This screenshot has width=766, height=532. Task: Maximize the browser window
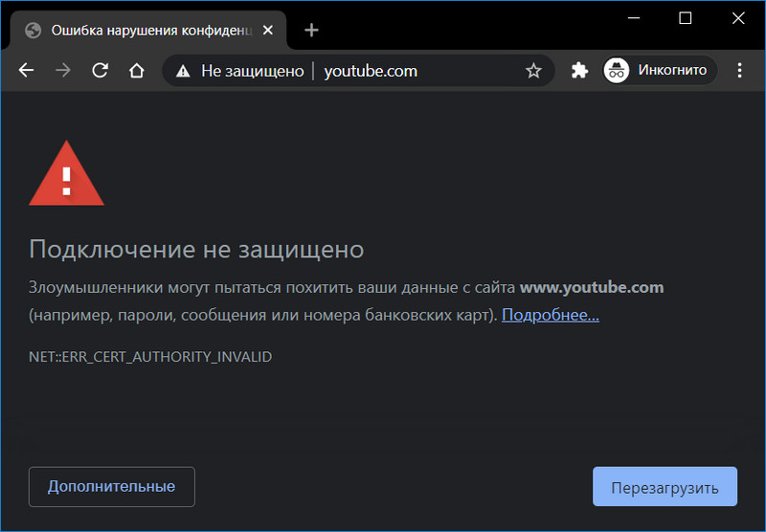tap(685, 18)
